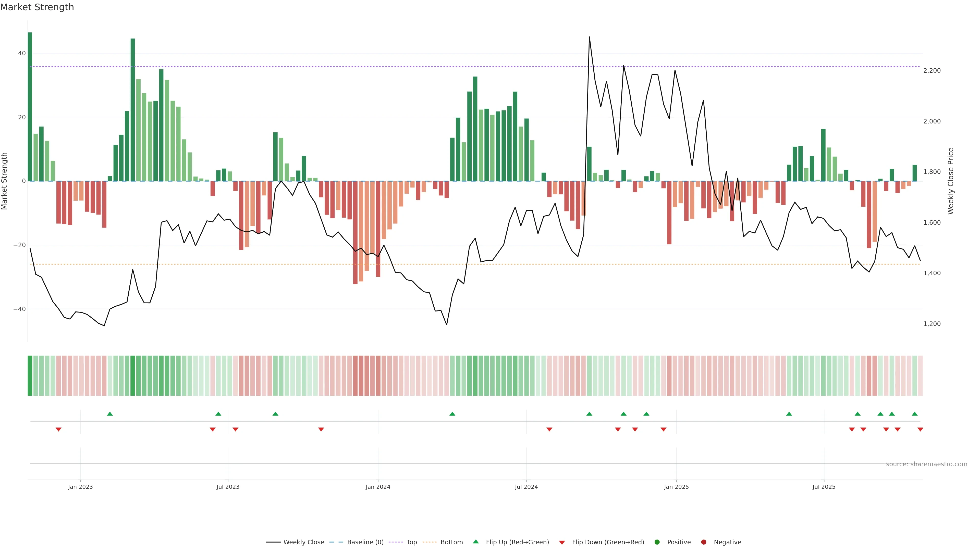This screenshot has width=980, height=551.
Task: Click the green Positive circle in legend
Action: coord(657,542)
